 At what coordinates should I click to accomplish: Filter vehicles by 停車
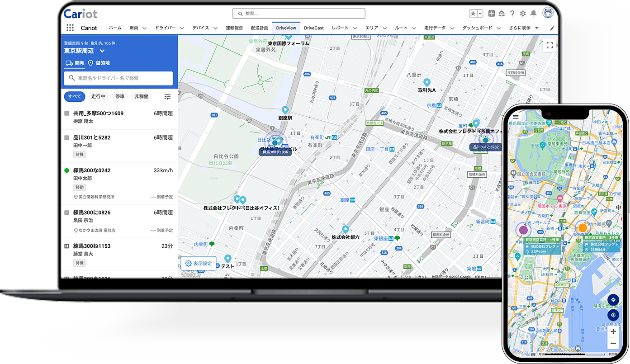[120, 96]
